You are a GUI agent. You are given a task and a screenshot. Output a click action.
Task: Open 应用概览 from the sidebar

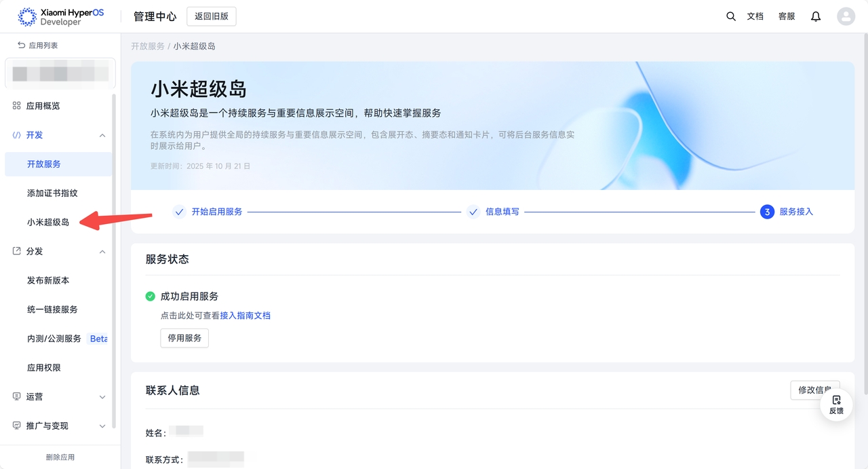[43, 106]
